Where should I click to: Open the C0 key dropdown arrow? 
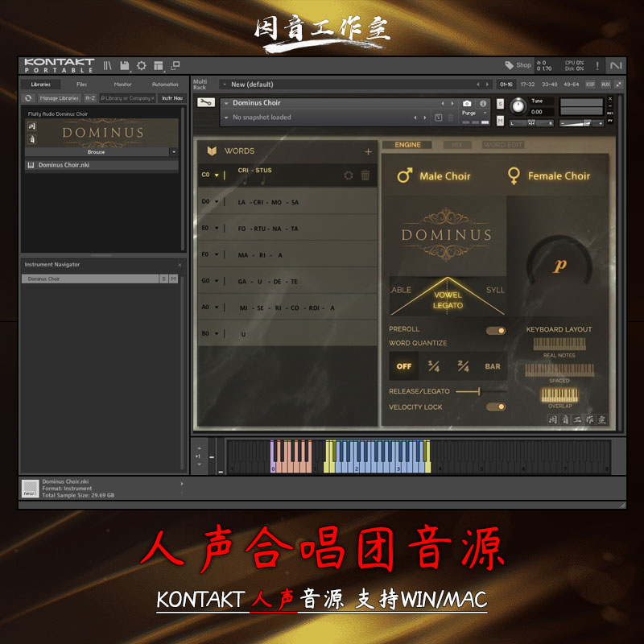tap(217, 175)
